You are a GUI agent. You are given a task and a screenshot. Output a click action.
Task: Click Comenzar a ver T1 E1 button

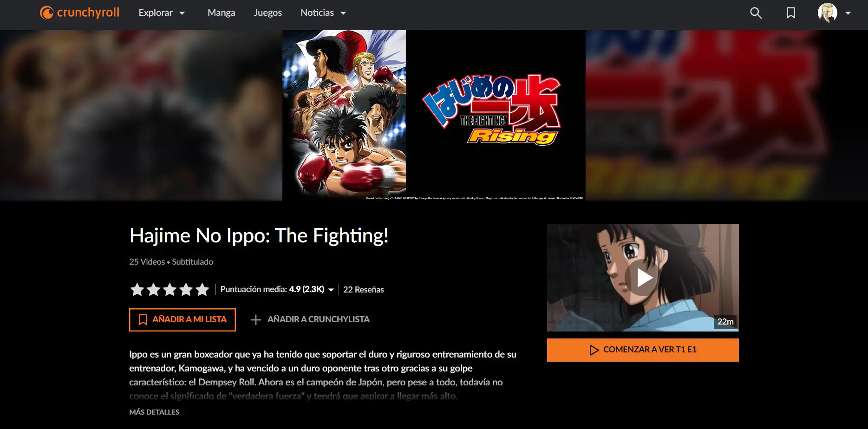(643, 350)
